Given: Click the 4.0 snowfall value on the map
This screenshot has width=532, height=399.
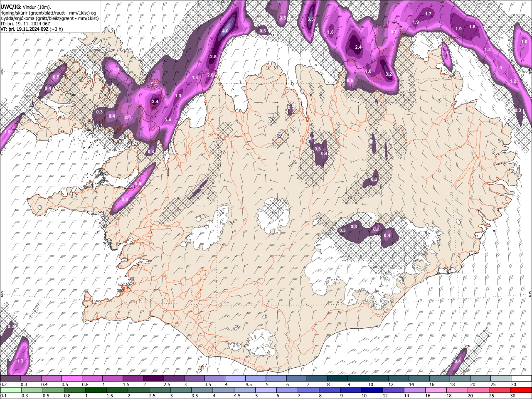Looking at the screenshot, I should click(226, 31).
